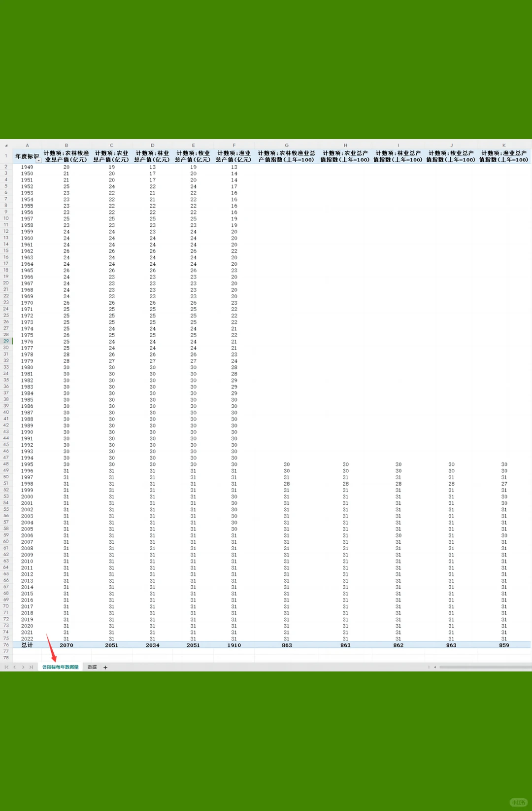Image resolution: width=532 pixels, height=811 pixels.
Task: Select column F header
Action: [234, 145]
